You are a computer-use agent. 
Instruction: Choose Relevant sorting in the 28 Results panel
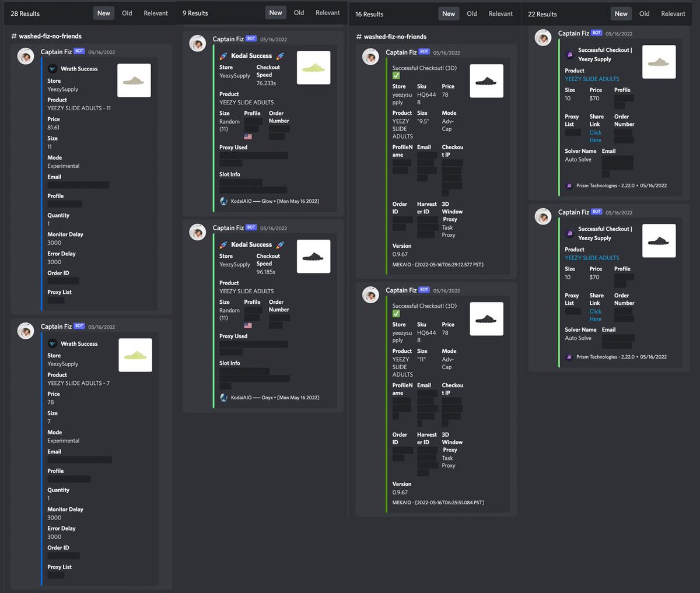coord(156,13)
